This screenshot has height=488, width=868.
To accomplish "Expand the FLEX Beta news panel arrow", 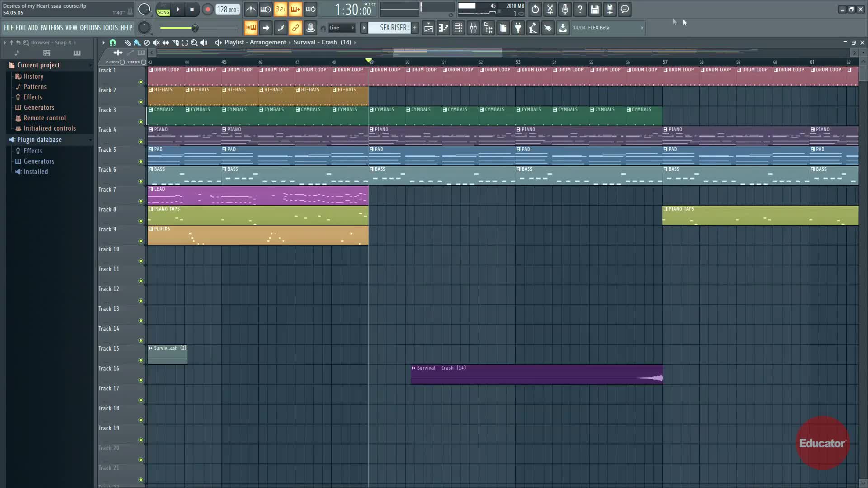I will 642,28.
